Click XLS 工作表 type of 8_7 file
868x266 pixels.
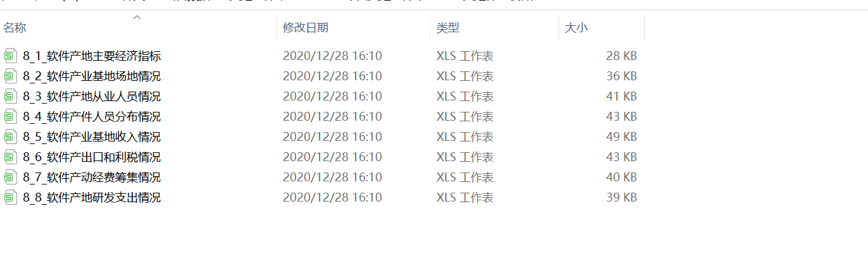[x=465, y=177]
